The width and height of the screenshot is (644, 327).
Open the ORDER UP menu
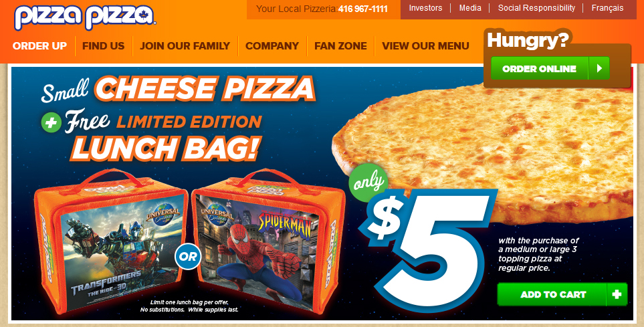pos(39,45)
